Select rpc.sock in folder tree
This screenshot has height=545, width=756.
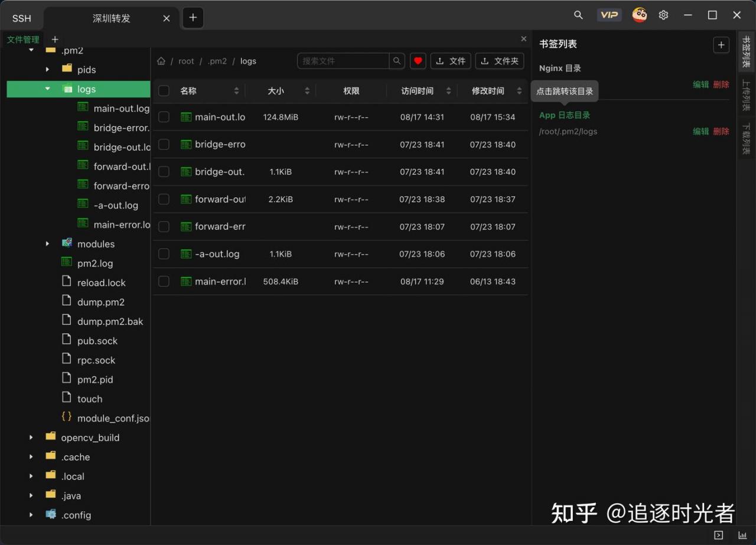(x=96, y=360)
